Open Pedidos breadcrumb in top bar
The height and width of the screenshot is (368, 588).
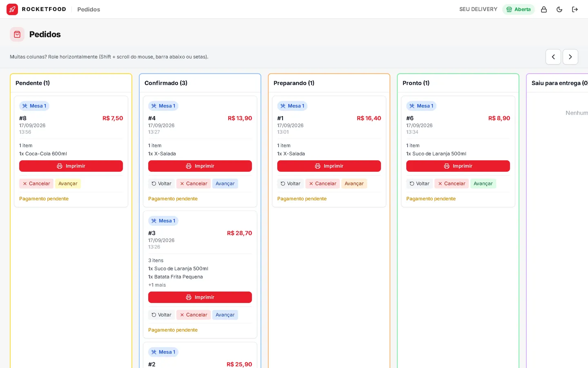(x=89, y=9)
